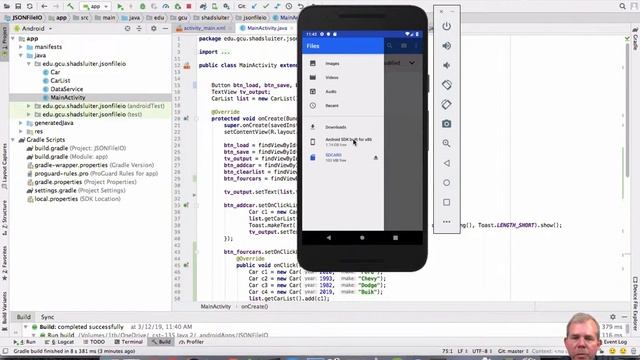The height and width of the screenshot is (360, 640).
Task: Click the Save All toolbar icon
Action: 18,7
